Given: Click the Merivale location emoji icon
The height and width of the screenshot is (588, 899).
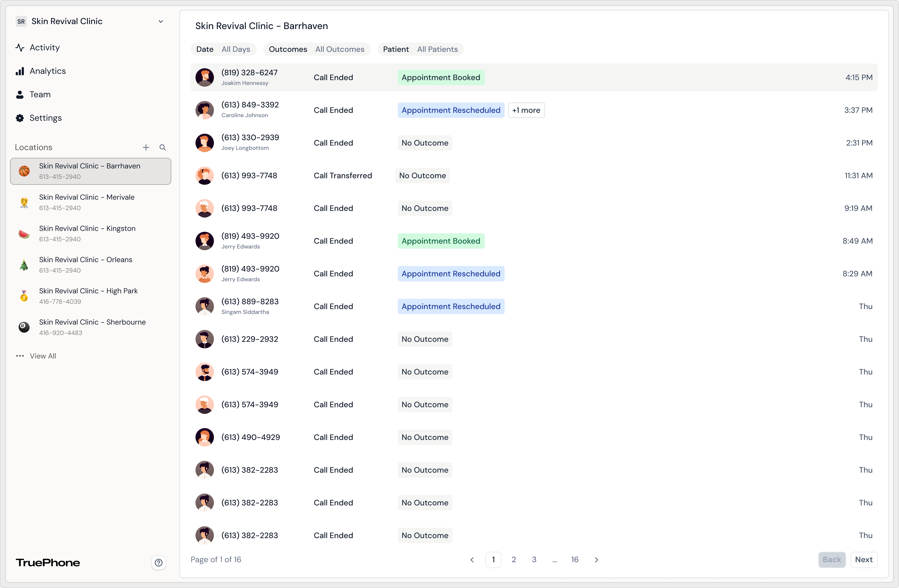Looking at the screenshot, I should click(x=24, y=202).
